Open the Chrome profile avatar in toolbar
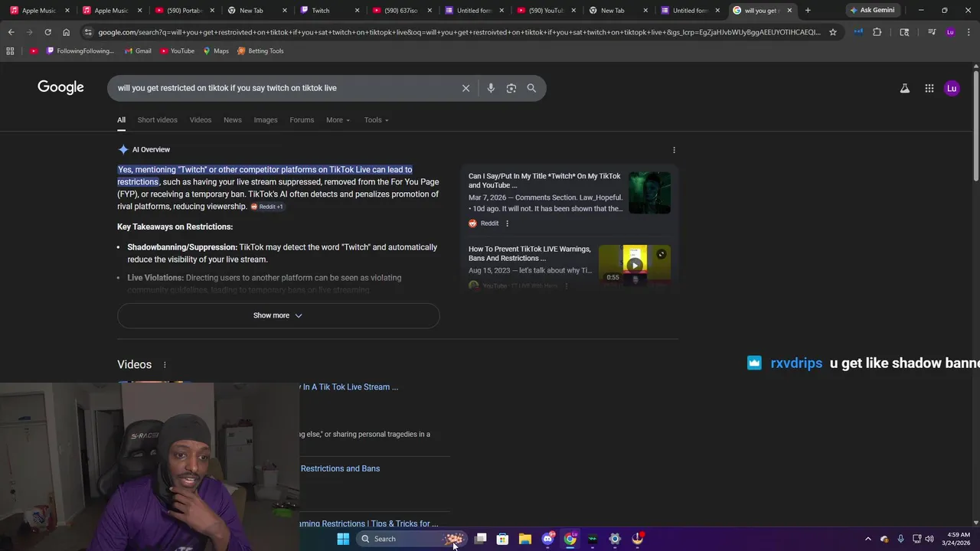980x551 pixels. (x=950, y=32)
